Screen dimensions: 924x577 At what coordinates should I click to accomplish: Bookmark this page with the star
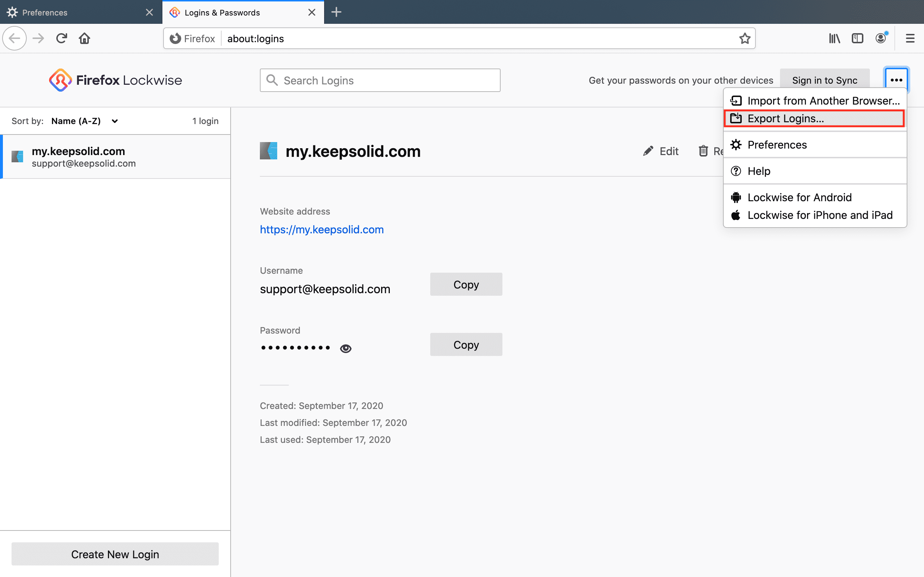tap(745, 39)
